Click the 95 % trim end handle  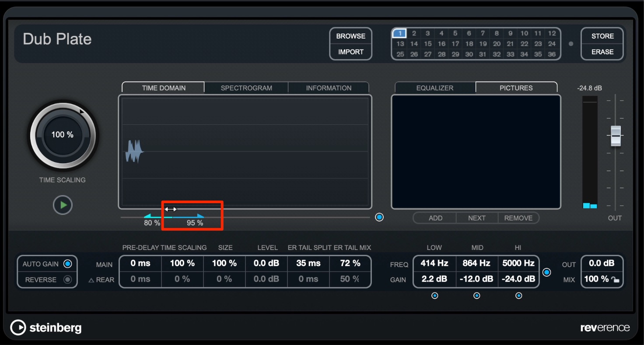click(x=201, y=216)
